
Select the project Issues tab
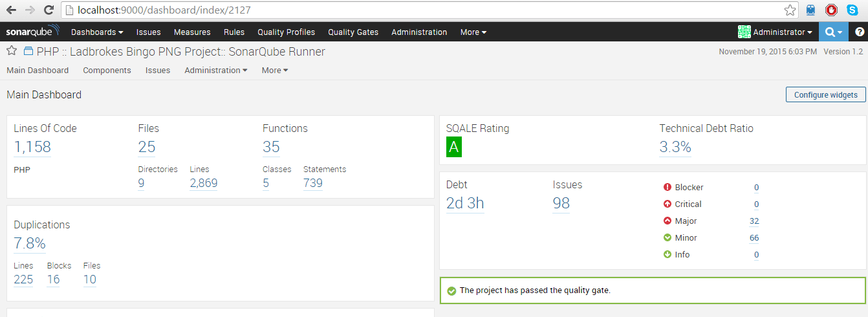pos(158,71)
